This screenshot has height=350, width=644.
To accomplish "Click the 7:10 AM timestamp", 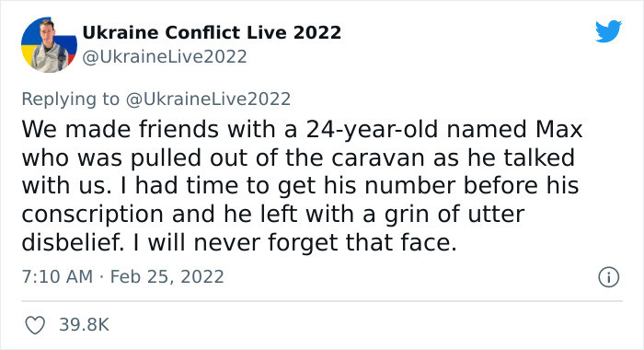I will pyautogui.click(x=57, y=277).
